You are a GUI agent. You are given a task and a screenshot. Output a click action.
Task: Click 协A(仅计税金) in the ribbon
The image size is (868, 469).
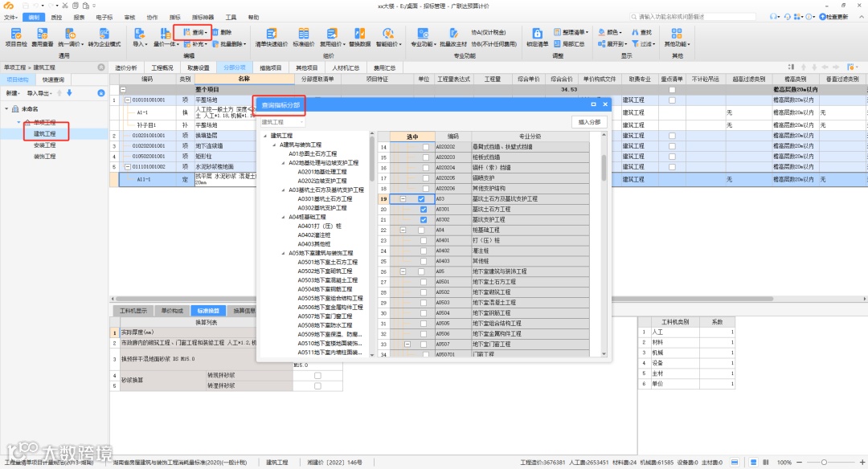[489, 32]
